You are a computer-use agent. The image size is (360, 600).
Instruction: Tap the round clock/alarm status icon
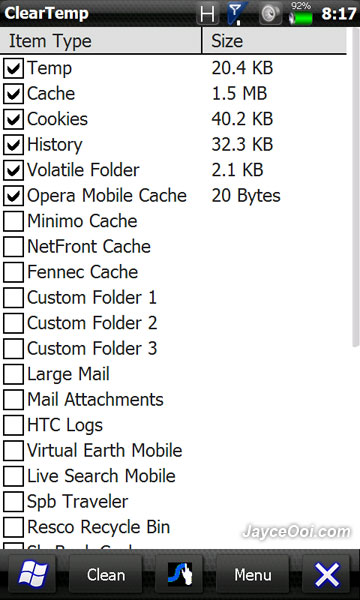[270, 14]
